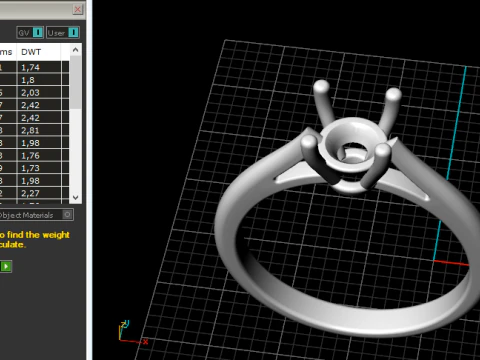Select the DWT cell reading 2,03

click(39, 93)
